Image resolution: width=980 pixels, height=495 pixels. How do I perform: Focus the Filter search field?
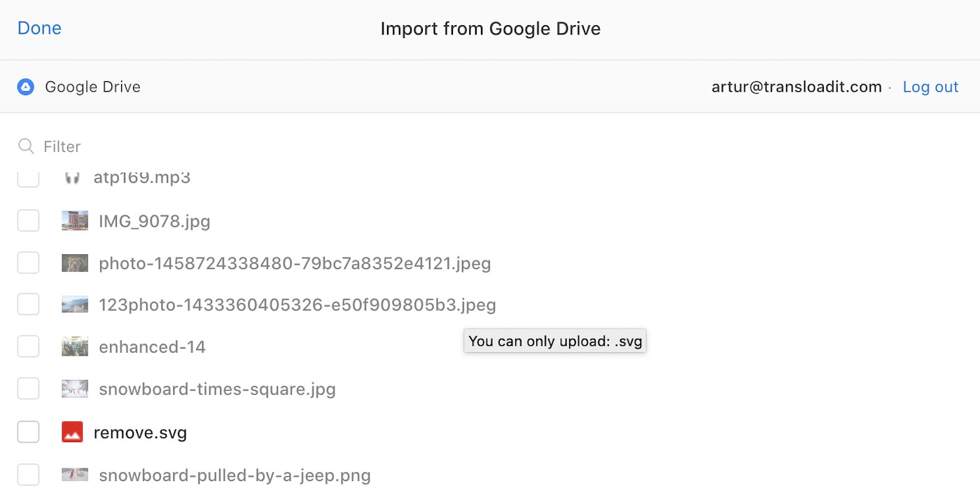pyautogui.click(x=490, y=146)
